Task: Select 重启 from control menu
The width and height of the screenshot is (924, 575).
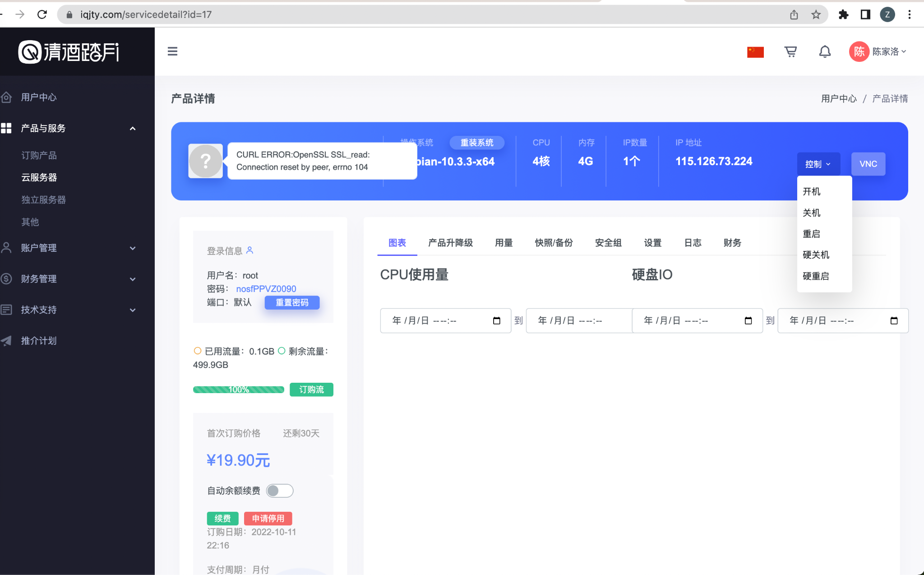Action: tap(811, 234)
